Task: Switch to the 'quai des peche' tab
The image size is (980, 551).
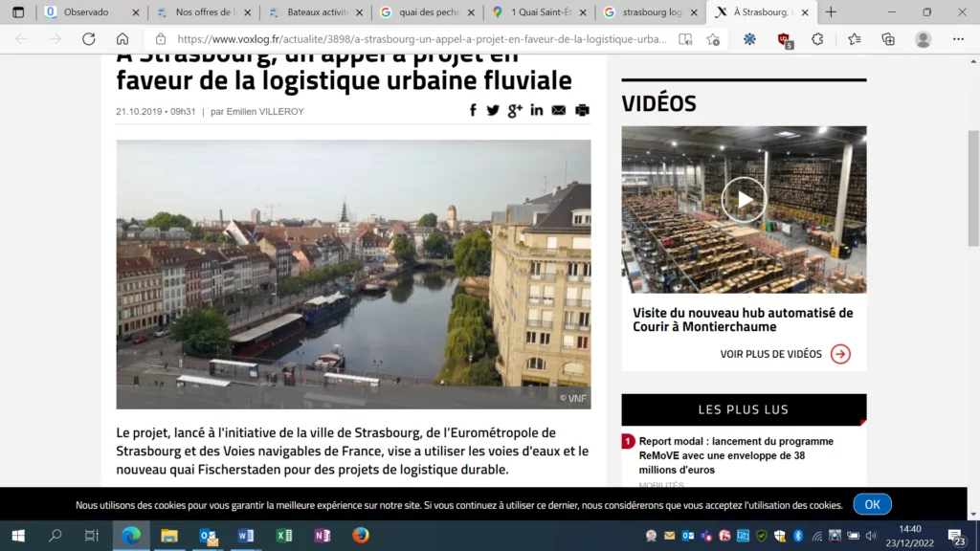Action: (429, 11)
